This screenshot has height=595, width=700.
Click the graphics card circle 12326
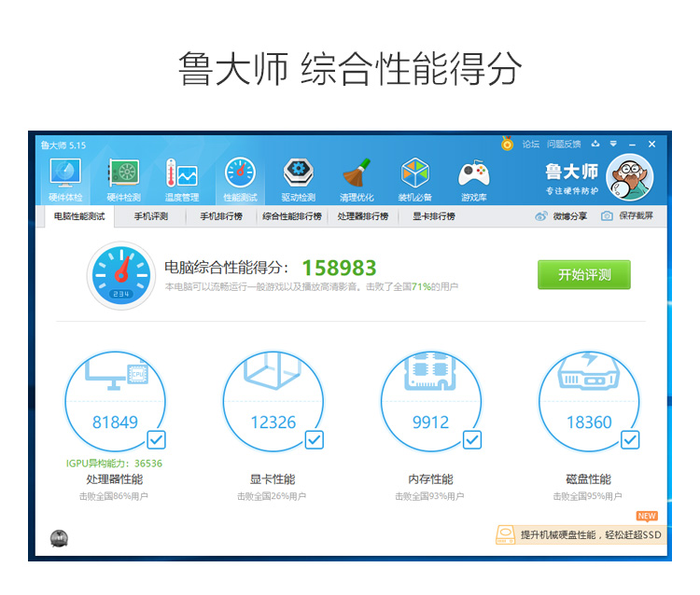pos(273,401)
